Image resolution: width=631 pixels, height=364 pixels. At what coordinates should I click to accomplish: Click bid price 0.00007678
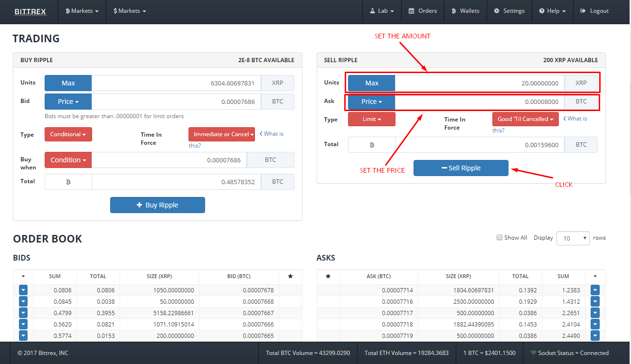coord(258,290)
